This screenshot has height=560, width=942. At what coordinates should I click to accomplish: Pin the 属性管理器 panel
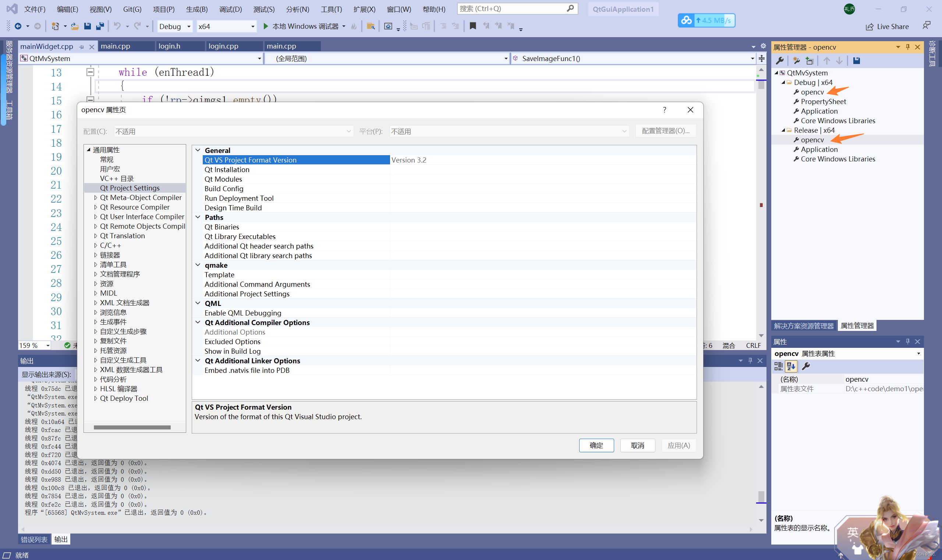pos(908,47)
